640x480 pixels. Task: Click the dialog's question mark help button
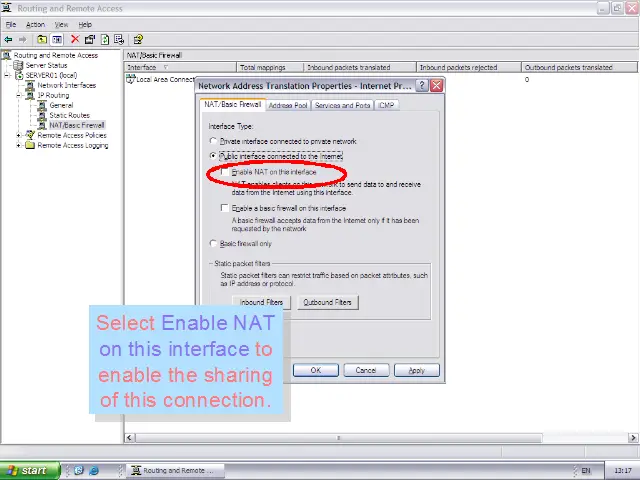[422, 86]
